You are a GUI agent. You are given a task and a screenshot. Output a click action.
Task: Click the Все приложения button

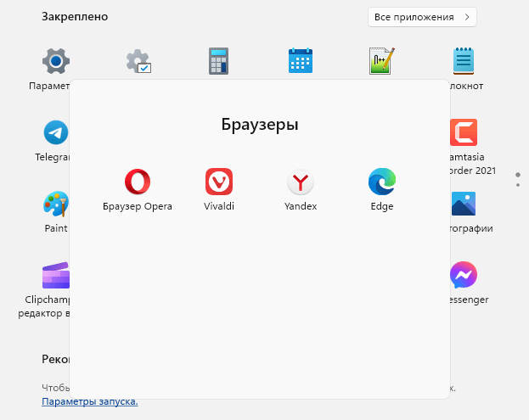pos(422,17)
